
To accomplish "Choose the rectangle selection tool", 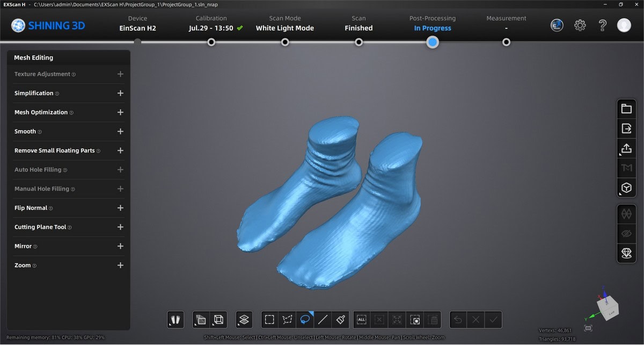I will [x=269, y=320].
